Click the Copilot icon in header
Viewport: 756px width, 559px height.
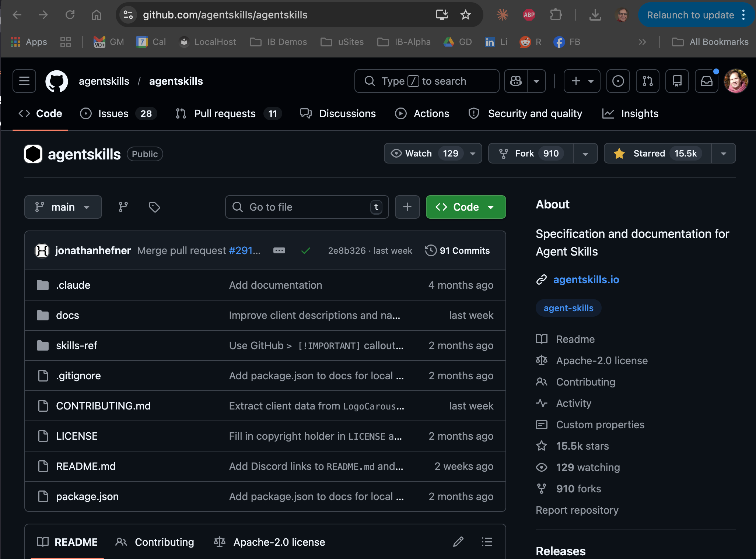point(516,81)
